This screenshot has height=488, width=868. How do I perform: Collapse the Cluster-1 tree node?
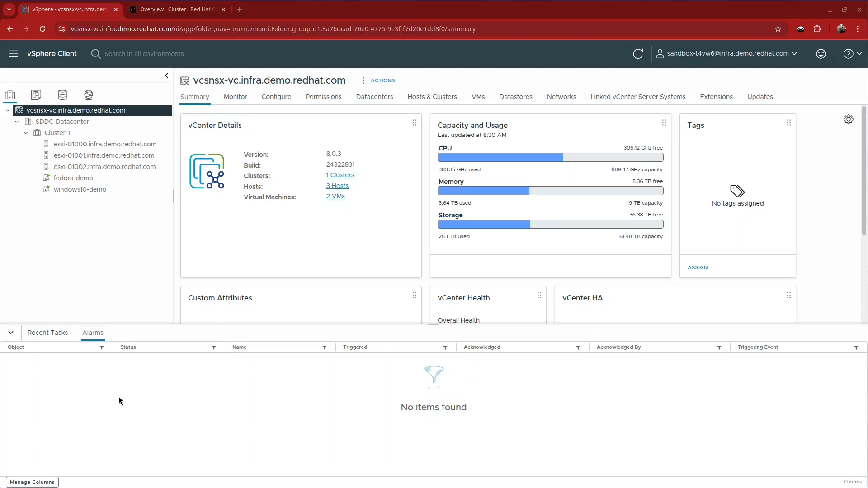pos(25,133)
